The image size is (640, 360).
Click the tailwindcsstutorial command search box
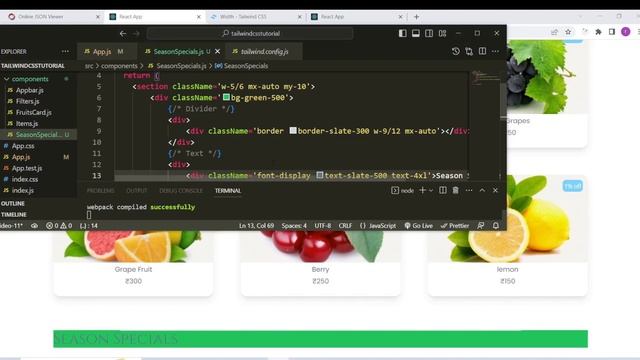pyautogui.click(x=250, y=33)
